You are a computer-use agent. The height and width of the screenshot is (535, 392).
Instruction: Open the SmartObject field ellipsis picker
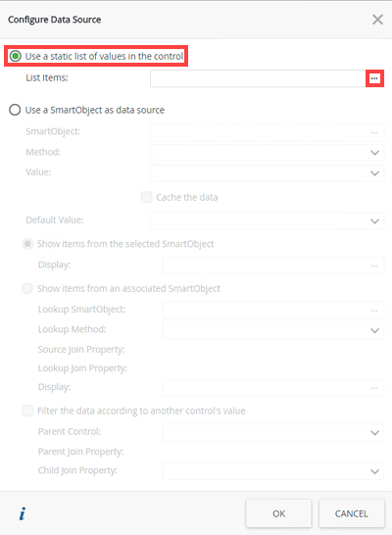pos(374,132)
